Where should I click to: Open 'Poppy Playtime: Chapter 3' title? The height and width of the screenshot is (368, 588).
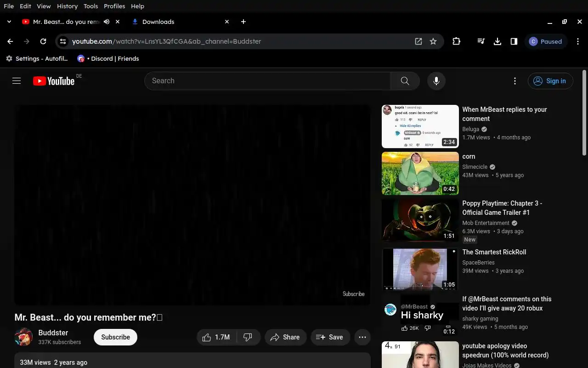pyautogui.click(x=502, y=208)
